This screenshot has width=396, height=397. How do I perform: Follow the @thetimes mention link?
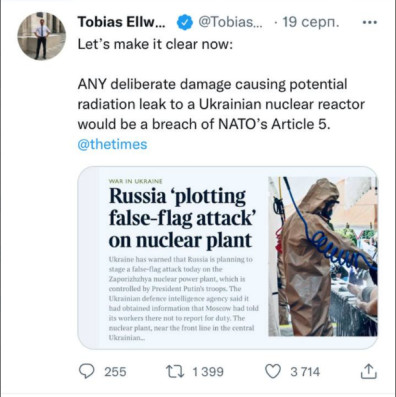tap(112, 144)
